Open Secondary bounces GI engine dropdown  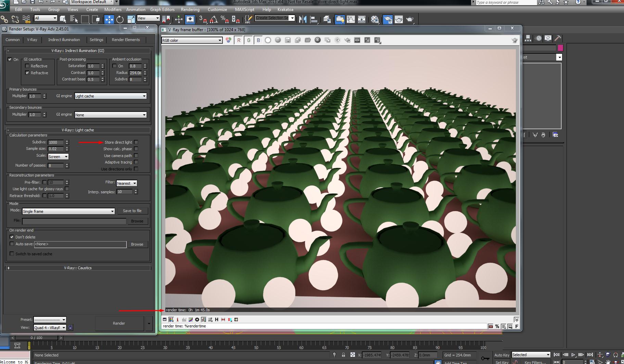pos(111,115)
